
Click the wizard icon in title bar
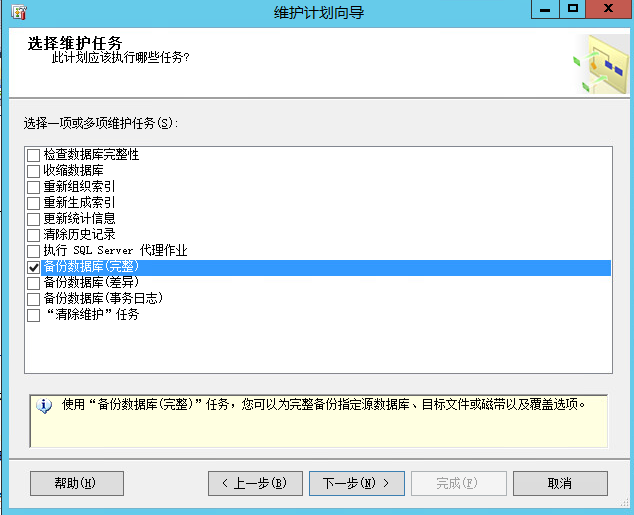(x=18, y=12)
